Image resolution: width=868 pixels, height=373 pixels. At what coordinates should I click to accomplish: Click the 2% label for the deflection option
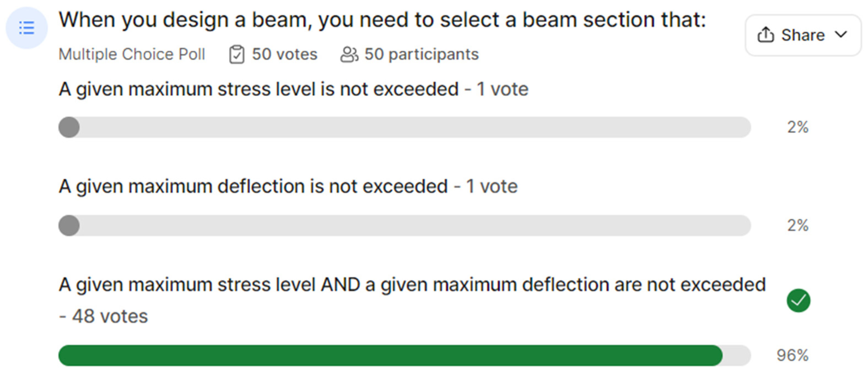(x=797, y=225)
